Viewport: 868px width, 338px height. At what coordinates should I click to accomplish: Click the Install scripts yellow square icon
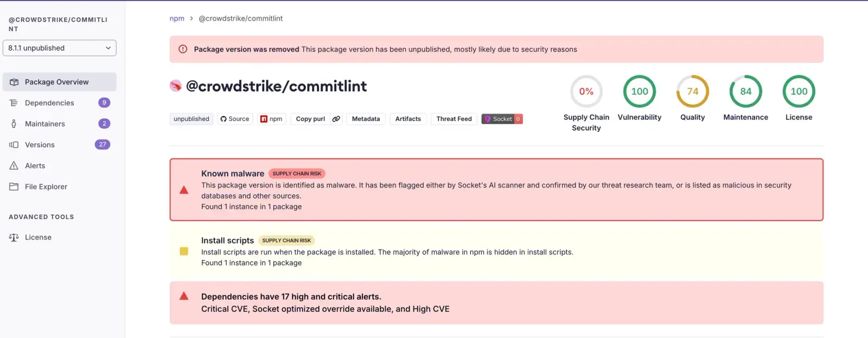pyautogui.click(x=184, y=251)
